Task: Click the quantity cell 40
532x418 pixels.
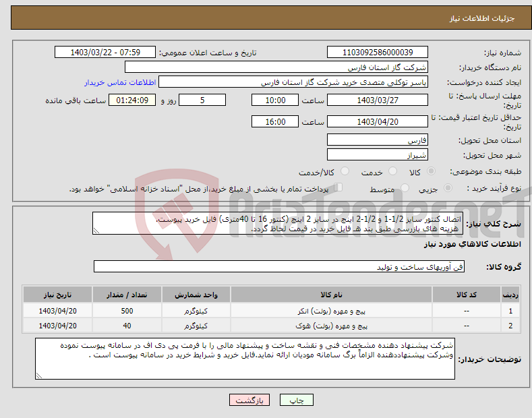Action: [x=127, y=326]
